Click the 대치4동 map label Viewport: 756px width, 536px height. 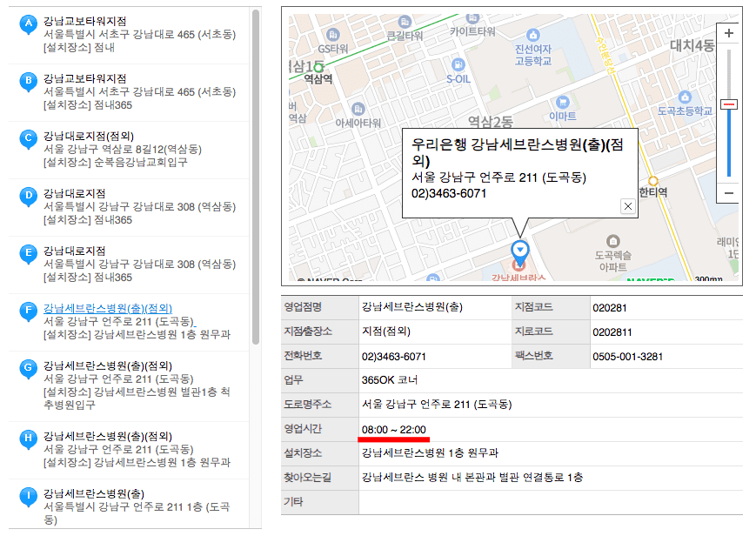point(692,46)
